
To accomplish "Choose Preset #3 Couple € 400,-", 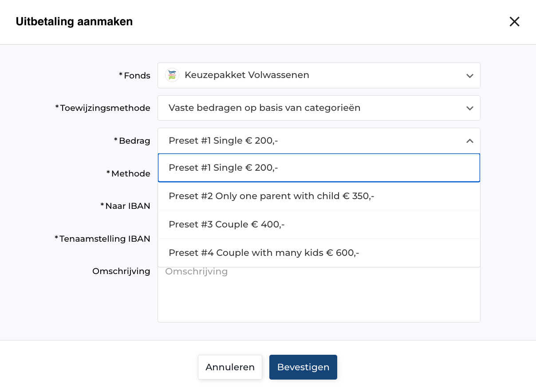I will [319, 224].
